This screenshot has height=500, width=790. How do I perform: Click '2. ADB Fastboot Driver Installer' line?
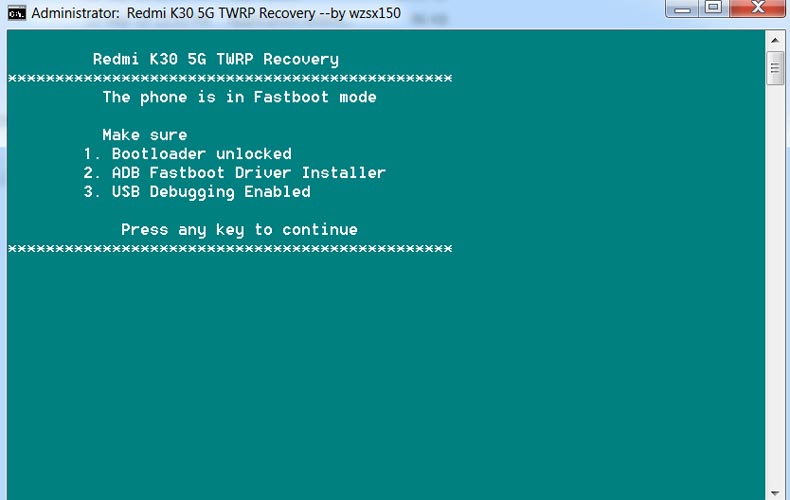(x=235, y=173)
